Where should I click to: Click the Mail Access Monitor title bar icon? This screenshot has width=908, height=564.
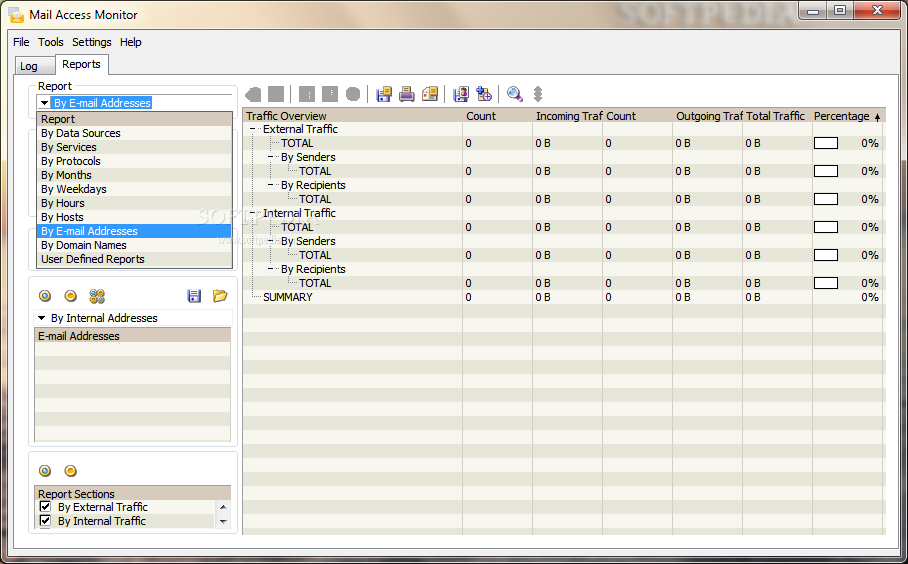[17, 15]
